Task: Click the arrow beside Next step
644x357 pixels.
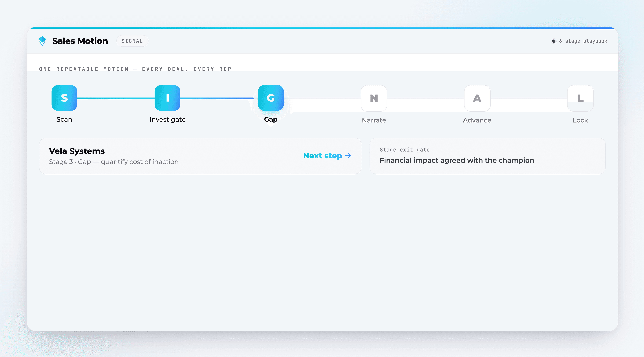Action: point(348,156)
